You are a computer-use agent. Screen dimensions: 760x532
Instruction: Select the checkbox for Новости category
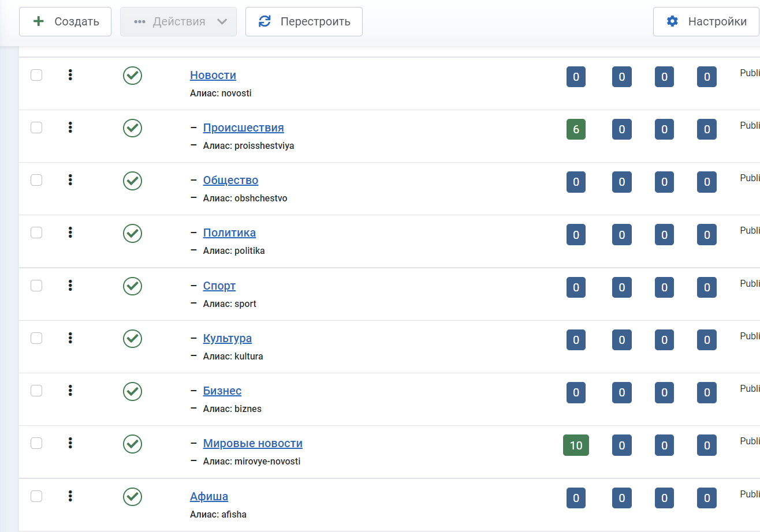(36, 75)
